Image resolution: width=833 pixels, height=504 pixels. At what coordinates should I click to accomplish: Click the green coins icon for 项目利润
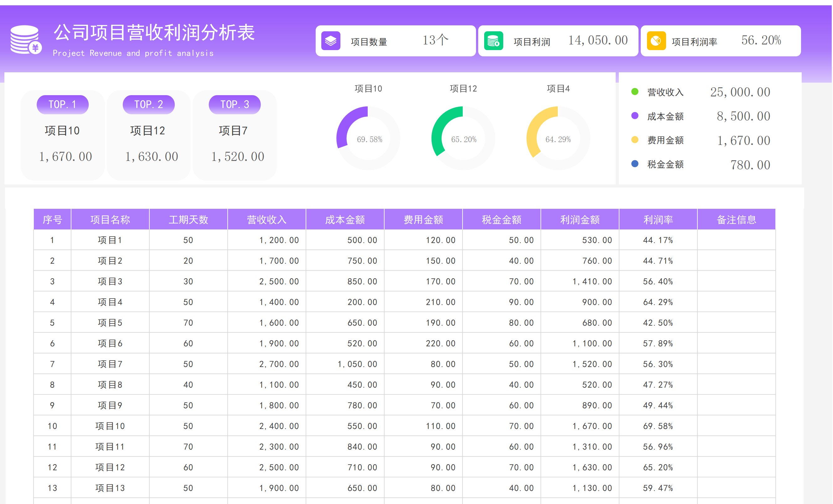click(x=493, y=41)
